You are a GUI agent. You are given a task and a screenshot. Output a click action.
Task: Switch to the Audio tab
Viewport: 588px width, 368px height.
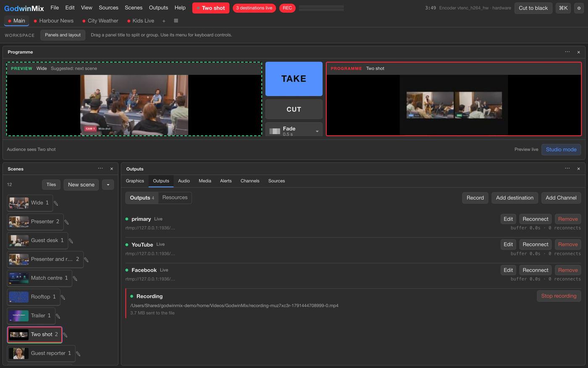[184, 181]
